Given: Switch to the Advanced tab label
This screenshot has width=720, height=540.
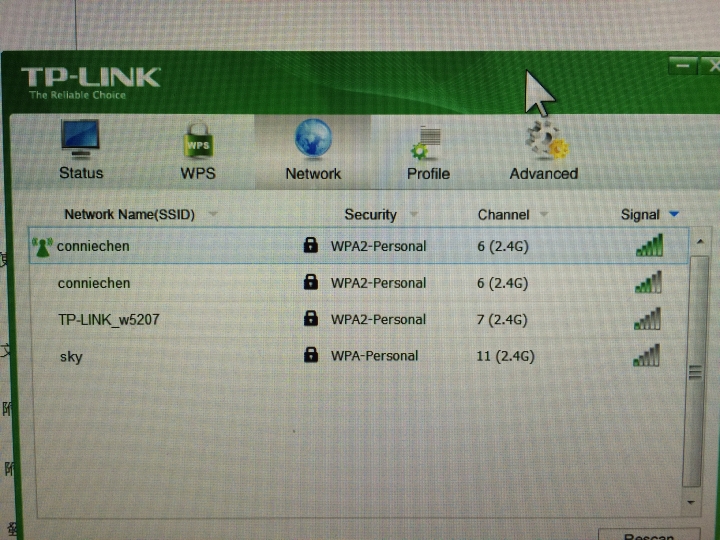Looking at the screenshot, I should pyautogui.click(x=544, y=174).
